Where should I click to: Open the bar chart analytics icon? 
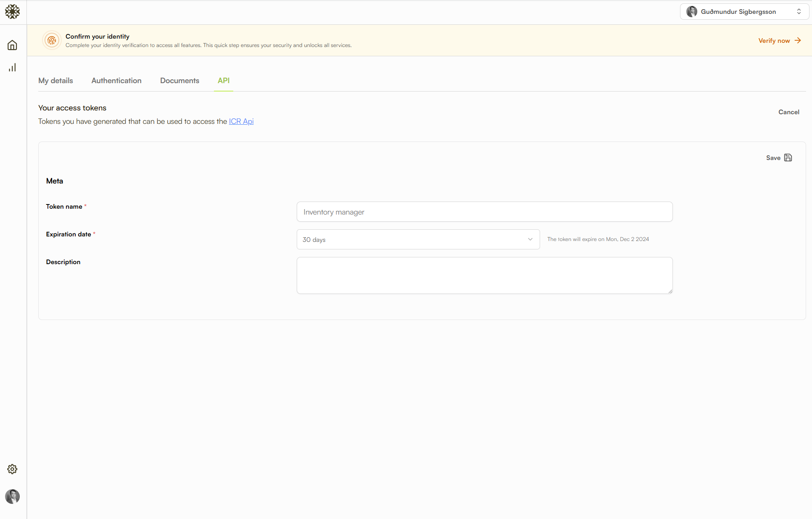click(x=12, y=68)
